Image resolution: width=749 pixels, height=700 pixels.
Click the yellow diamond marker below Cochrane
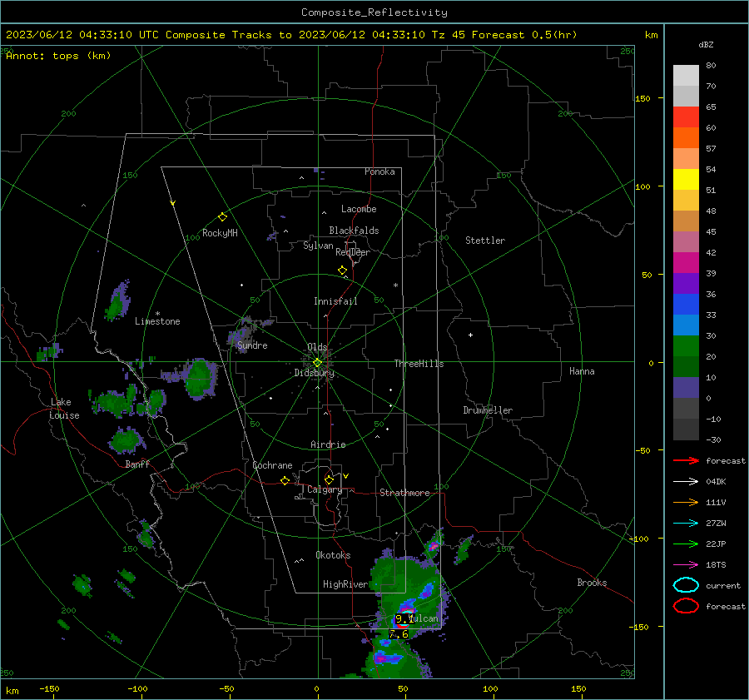coord(285,480)
